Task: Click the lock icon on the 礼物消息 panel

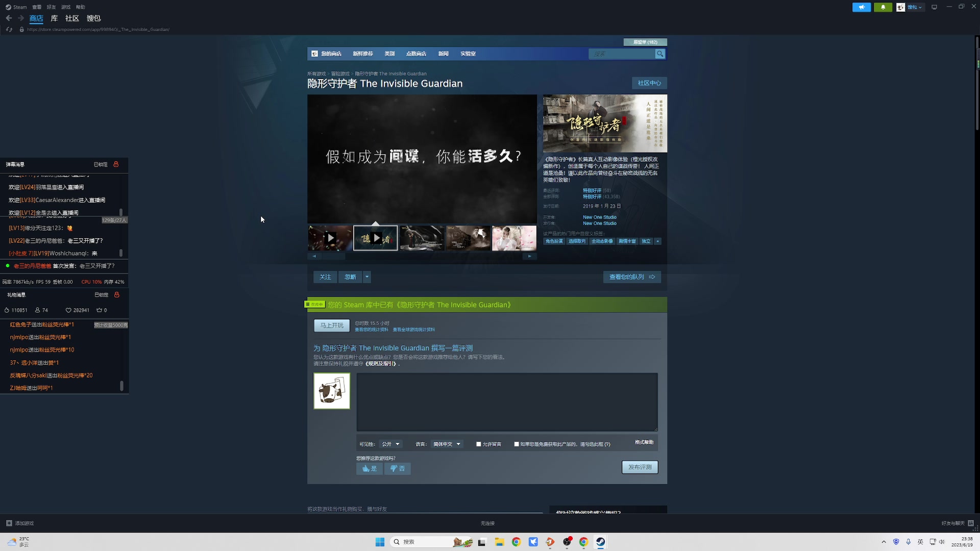Action: [x=117, y=295]
